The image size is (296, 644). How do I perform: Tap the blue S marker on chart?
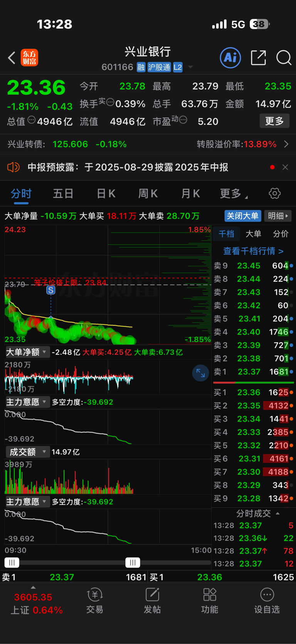click(x=50, y=290)
